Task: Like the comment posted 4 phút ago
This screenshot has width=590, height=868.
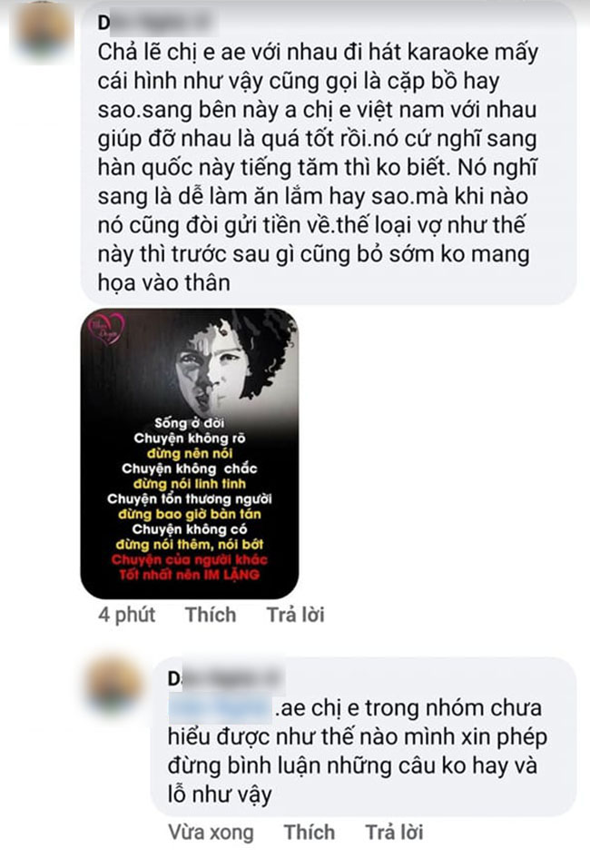Action: tap(211, 615)
